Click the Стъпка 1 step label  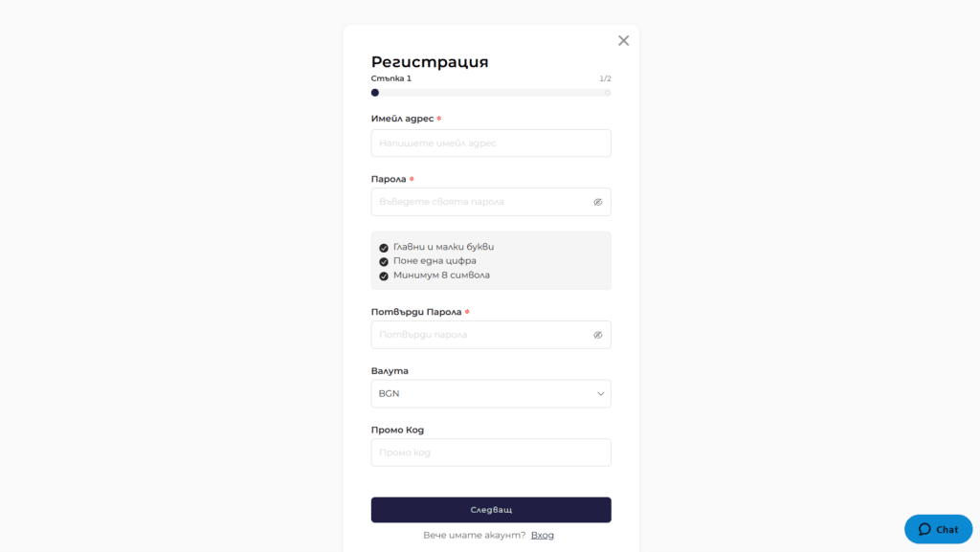click(391, 78)
